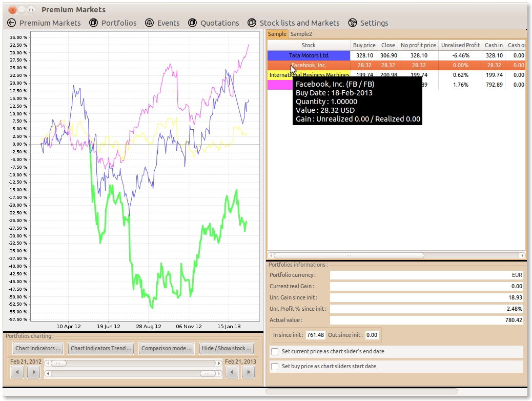Click the 0.00% unrealised profit cell
The width and height of the screenshot is (532, 401).
[x=460, y=65]
